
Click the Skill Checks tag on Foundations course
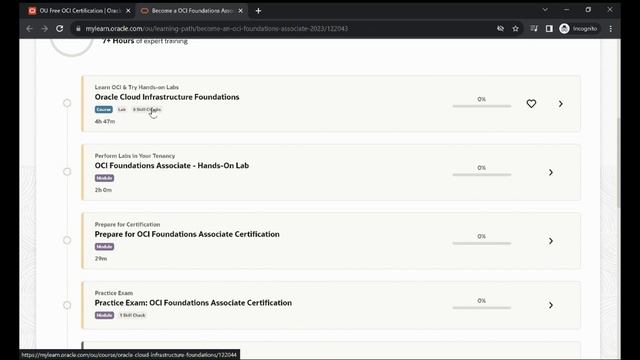[x=147, y=109]
